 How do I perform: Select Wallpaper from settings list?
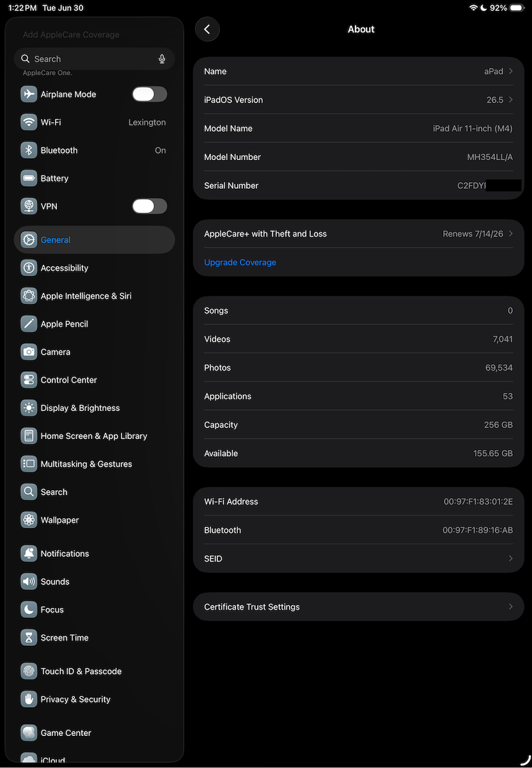point(94,520)
